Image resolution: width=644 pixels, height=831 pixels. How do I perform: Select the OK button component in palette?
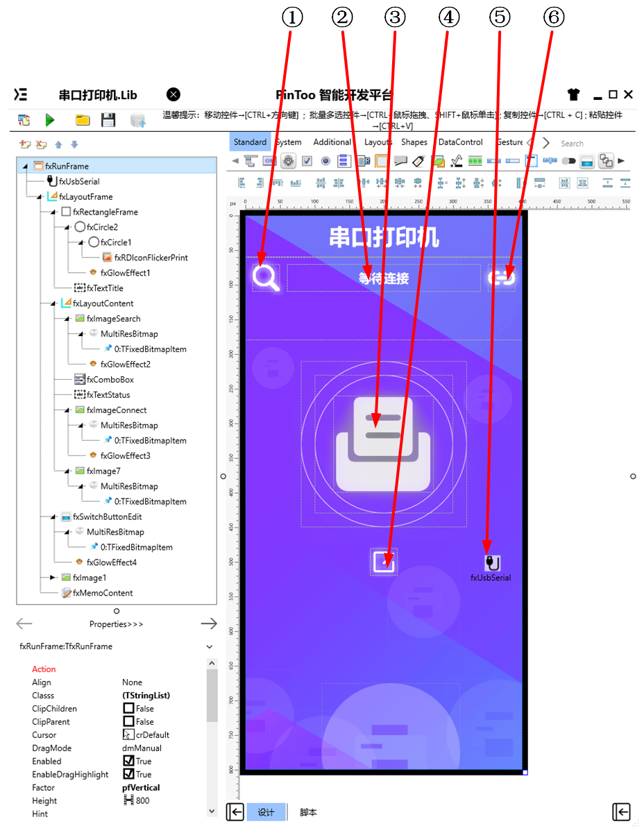click(269, 160)
